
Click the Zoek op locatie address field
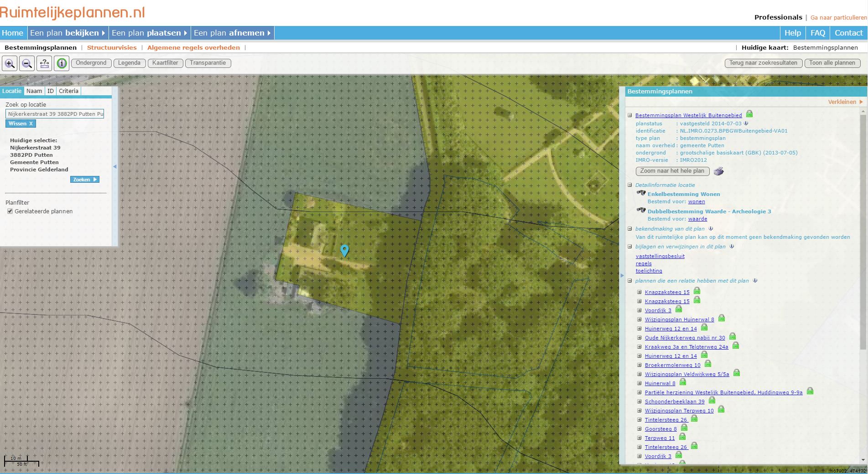(x=55, y=114)
